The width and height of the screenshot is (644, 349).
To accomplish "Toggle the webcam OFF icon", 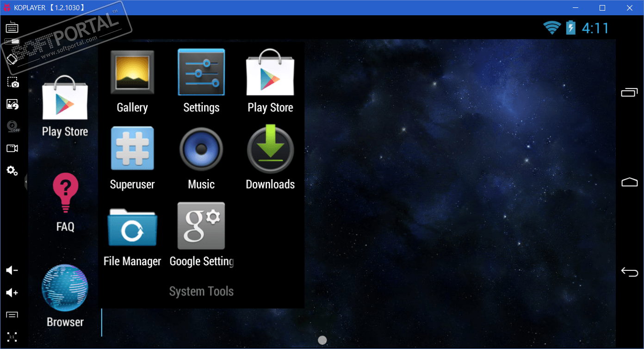I will tap(12, 126).
